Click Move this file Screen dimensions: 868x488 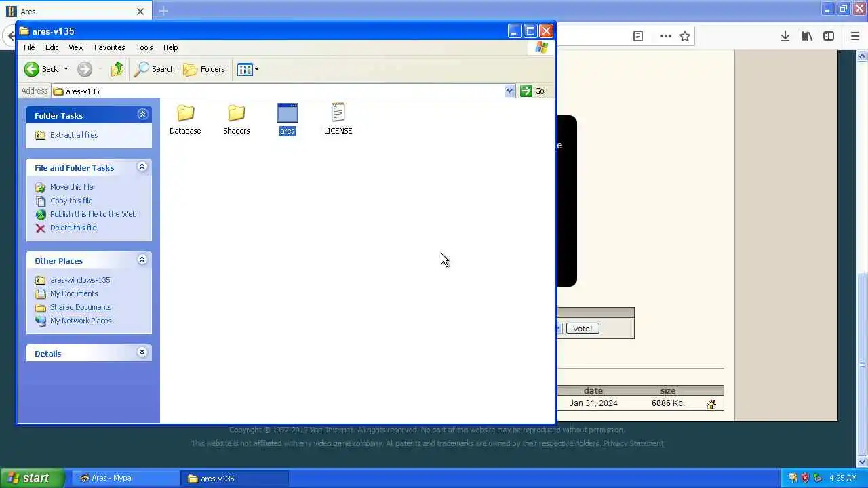(71, 187)
